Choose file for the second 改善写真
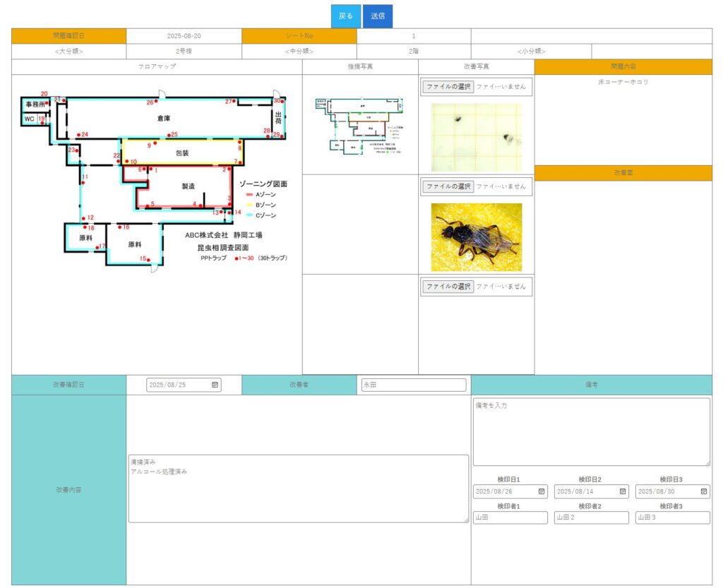The width and height of the screenshot is (723, 588). (448, 186)
